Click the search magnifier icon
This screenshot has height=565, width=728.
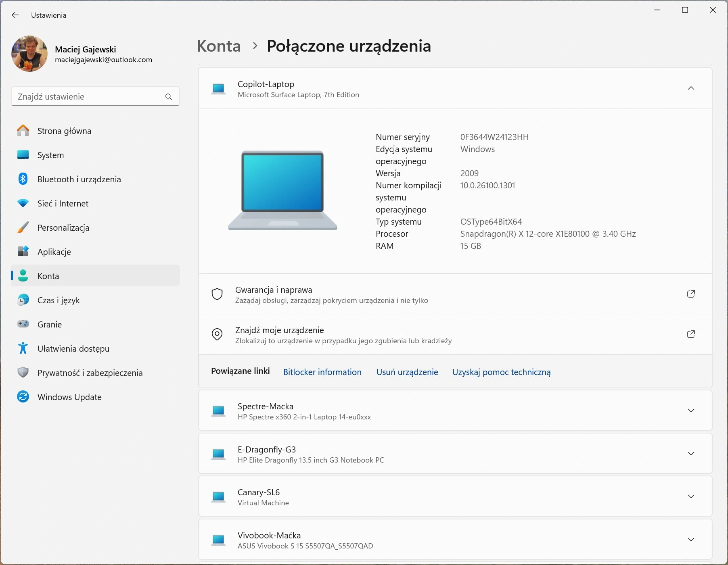click(169, 97)
